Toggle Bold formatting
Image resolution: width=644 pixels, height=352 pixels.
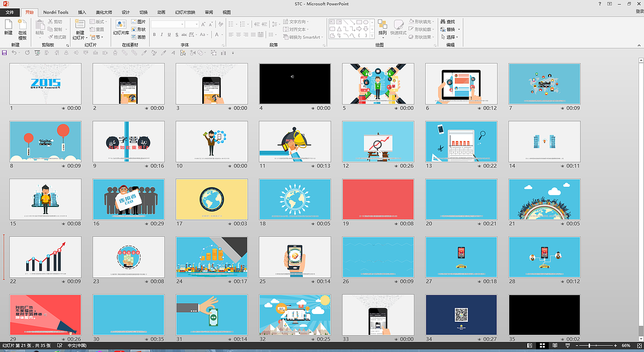(x=154, y=35)
